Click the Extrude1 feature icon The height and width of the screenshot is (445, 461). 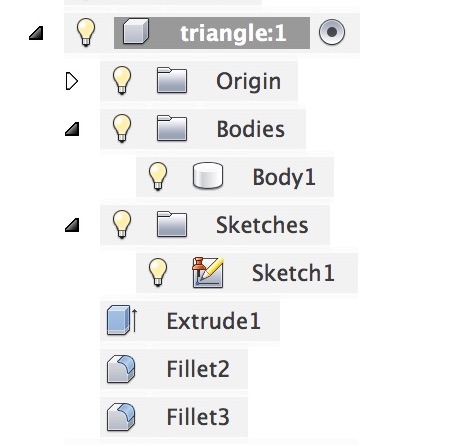click(122, 320)
